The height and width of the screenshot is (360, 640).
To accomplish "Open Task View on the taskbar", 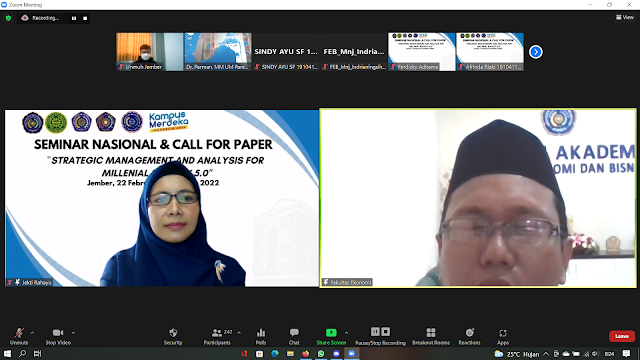I will tap(37, 354).
